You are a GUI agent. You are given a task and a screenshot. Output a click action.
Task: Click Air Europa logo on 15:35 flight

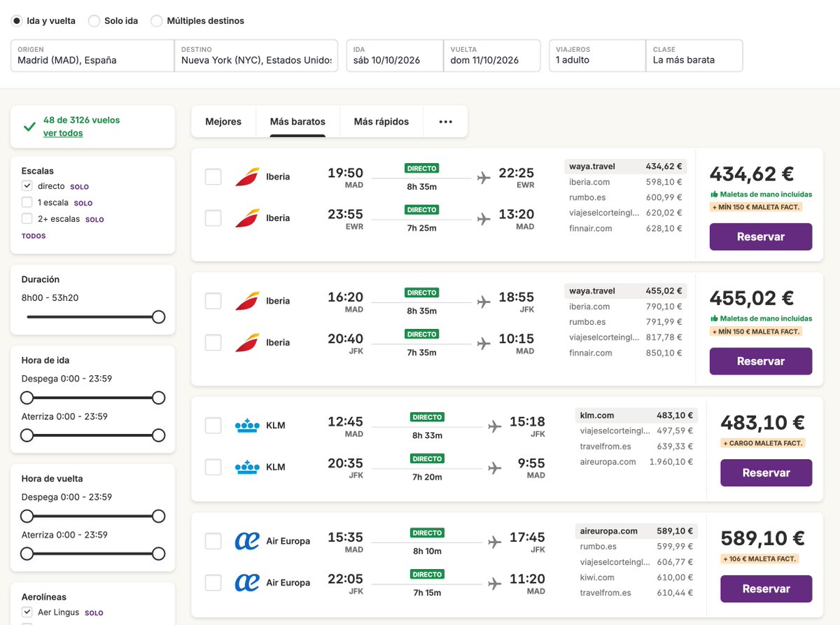(247, 541)
